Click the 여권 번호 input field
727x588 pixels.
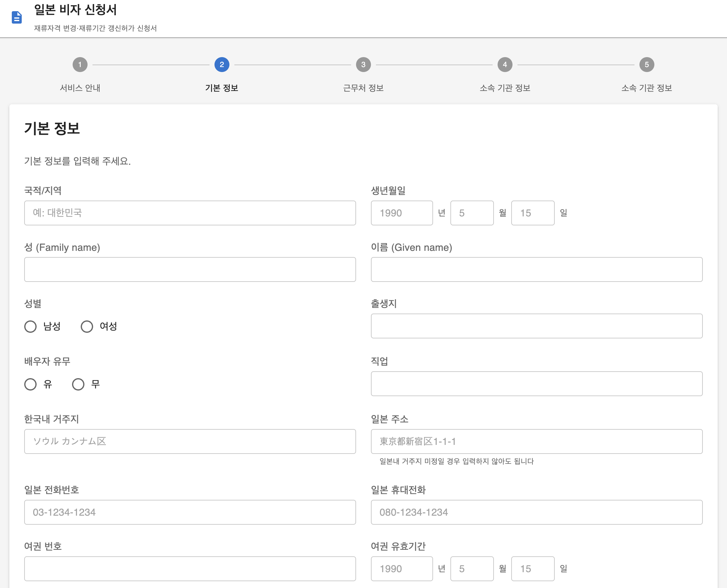tap(190, 568)
